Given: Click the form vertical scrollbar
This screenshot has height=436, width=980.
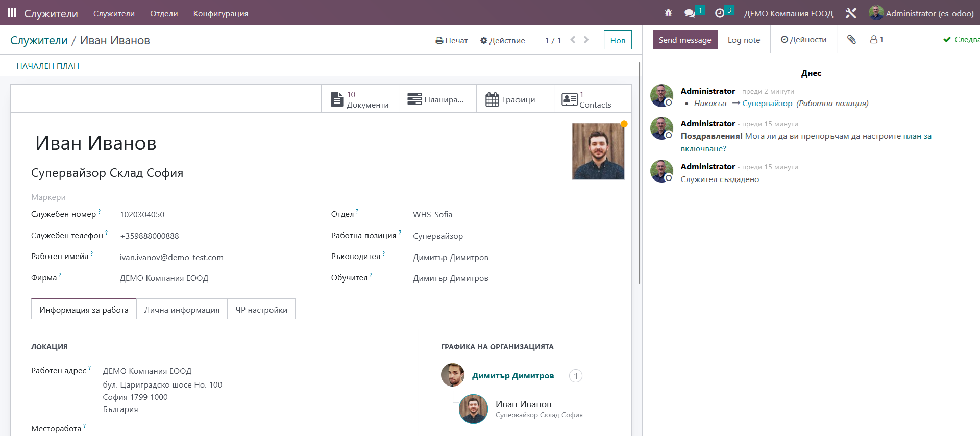Looking at the screenshot, I should pos(639,173).
